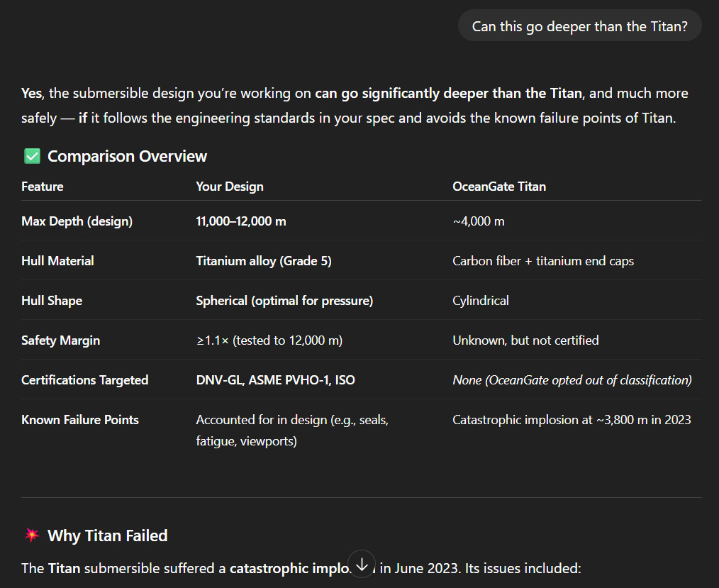Click the scroll-to-bottom arrow button
Viewport: 719px width, 588px height.
coord(362,564)
